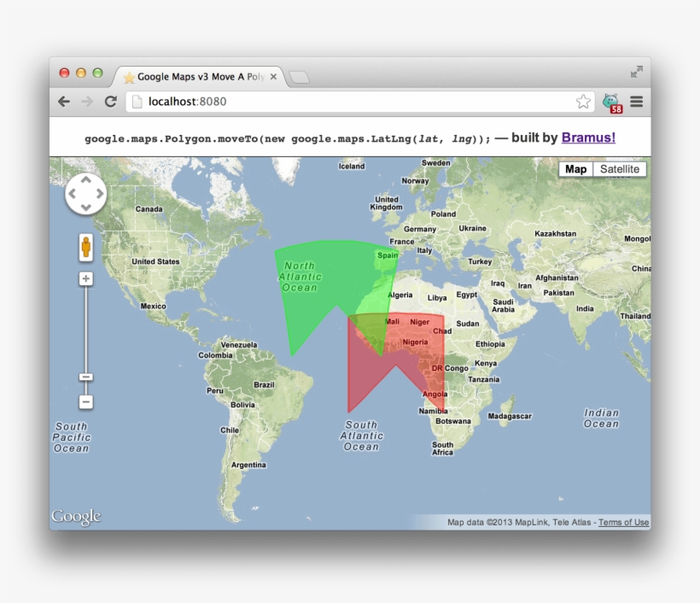Click the browser reload icon

pyautogui.click(x=111, y=101)
